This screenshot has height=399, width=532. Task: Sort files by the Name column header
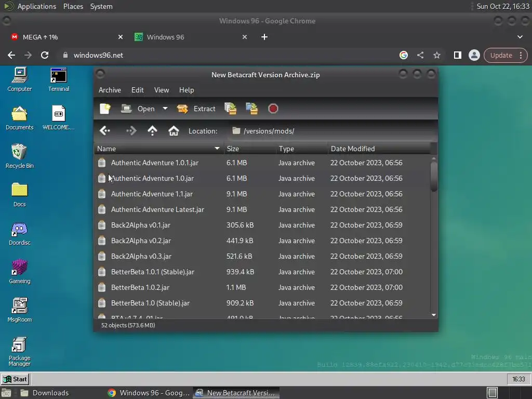click(159, 149)
